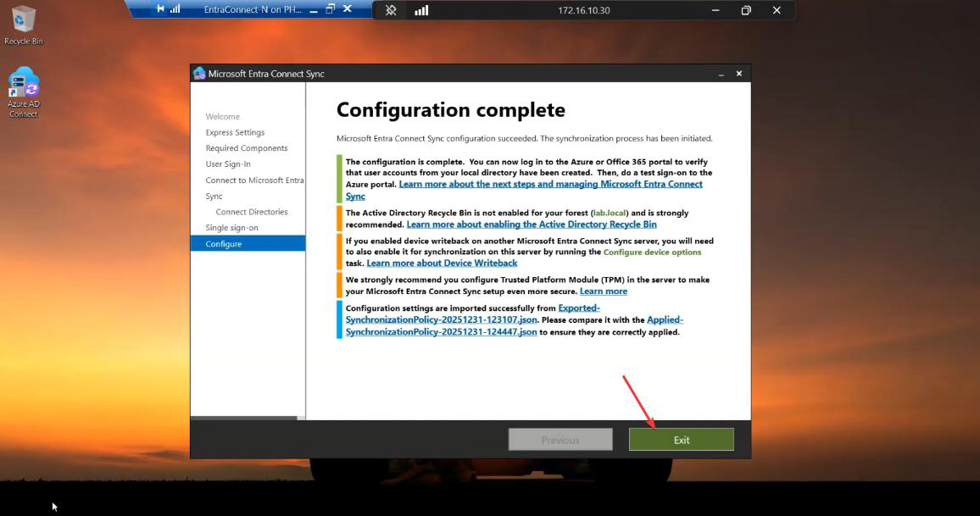This screenshot has height=516, width=980.
Task: Click the configuration succeeded status sentence
Action: coord(525,139)
